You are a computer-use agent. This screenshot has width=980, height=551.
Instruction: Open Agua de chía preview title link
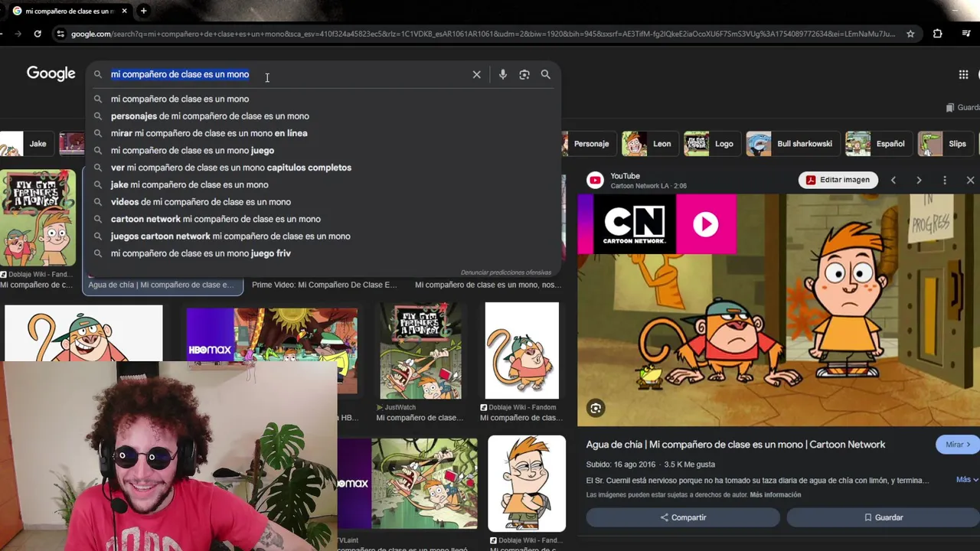point(735,445)
